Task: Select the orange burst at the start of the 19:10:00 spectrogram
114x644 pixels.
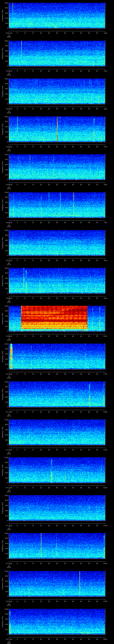Action: [x=11, y=356]
